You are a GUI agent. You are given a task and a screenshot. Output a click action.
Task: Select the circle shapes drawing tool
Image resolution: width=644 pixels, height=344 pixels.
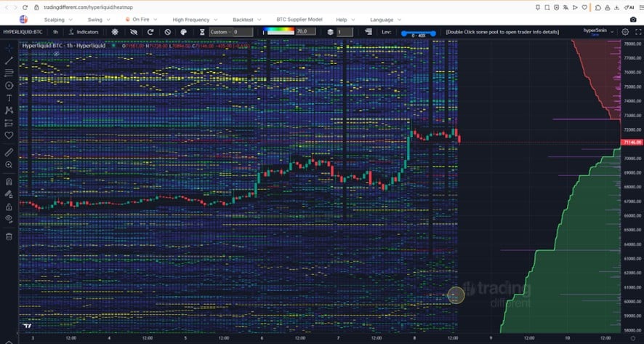click(x=9, y=86)
